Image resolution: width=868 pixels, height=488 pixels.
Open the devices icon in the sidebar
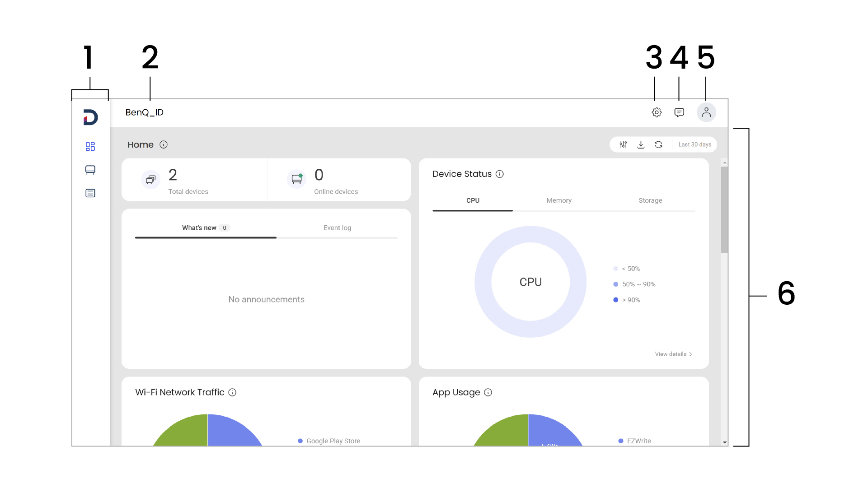[x=90, y=170]
